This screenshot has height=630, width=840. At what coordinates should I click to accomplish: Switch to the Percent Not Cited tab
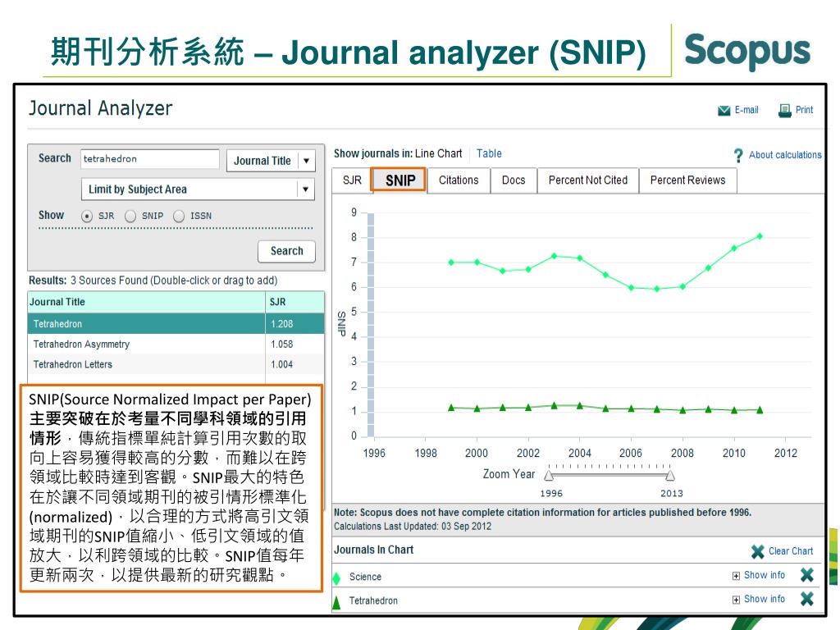tap(587, 180)
